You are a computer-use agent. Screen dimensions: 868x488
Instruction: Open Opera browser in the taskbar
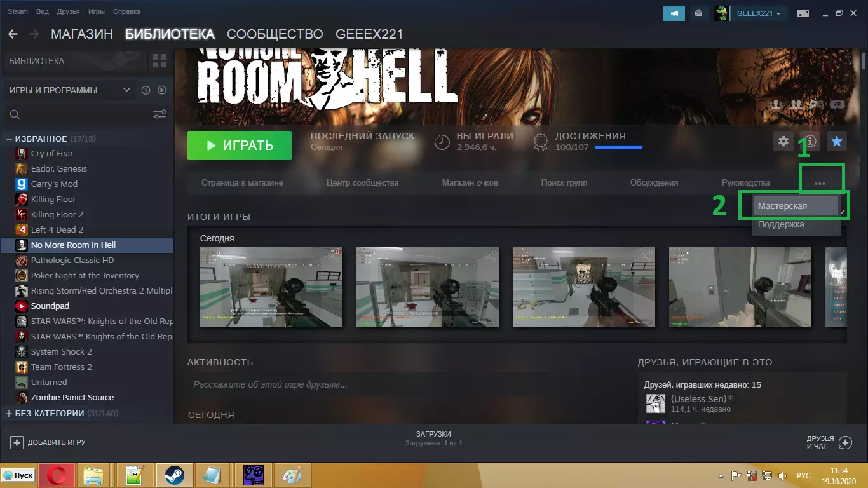point(57,475)
